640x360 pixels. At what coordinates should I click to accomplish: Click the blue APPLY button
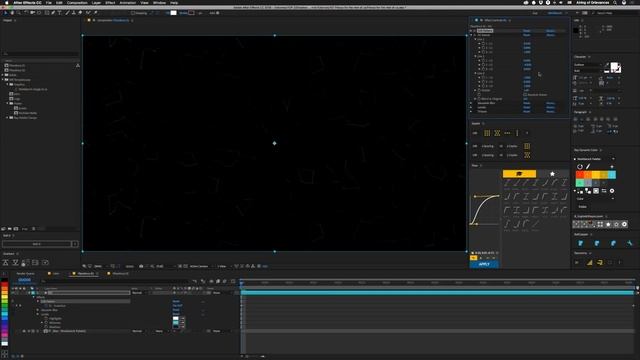[x=484, y=264]
